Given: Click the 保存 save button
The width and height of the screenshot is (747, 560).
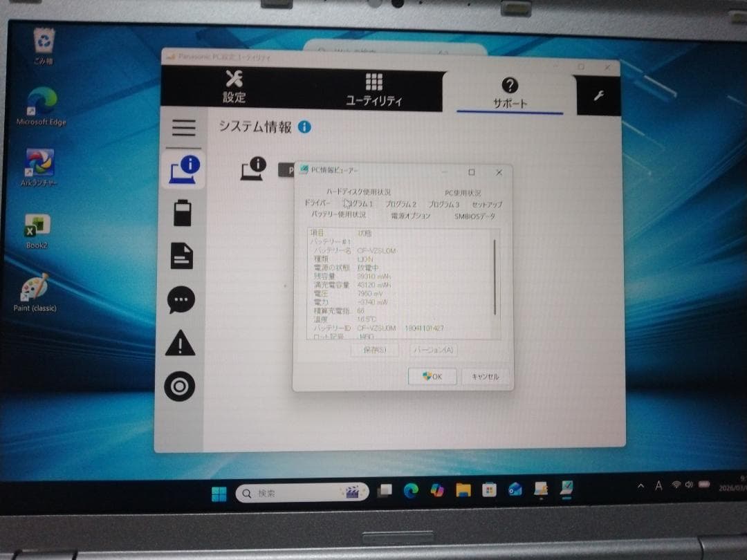Looking at the screenshot, I should click(x=374, y=350).
